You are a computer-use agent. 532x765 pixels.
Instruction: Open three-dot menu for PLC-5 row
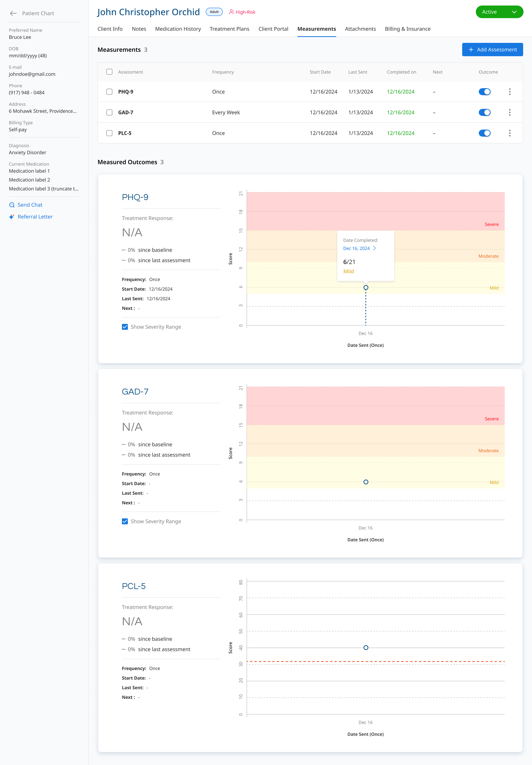pyautogui.click(x=510, y=133)
